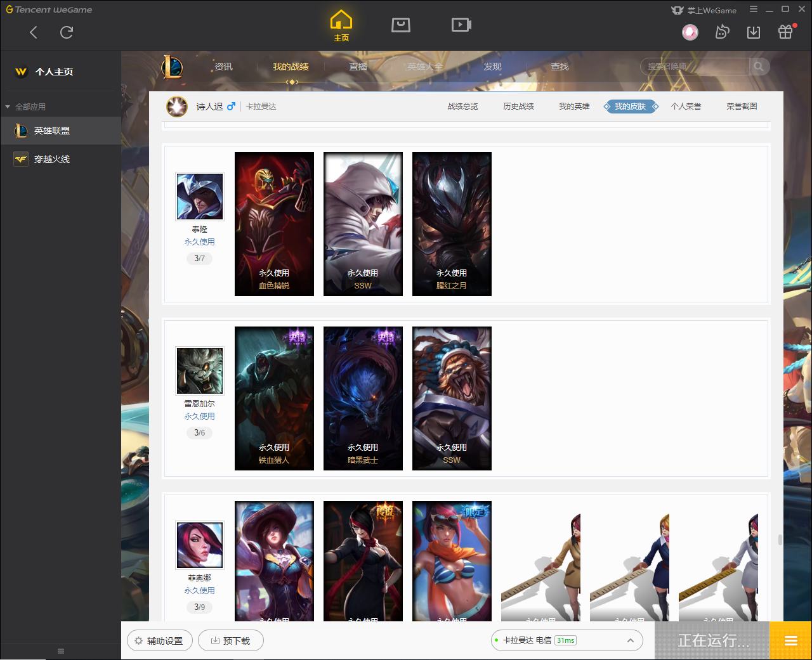Screen dimensions: 812x660
Task: Click the 雷恩加尔 3/6 skin count badge
Action: (200, 432)
